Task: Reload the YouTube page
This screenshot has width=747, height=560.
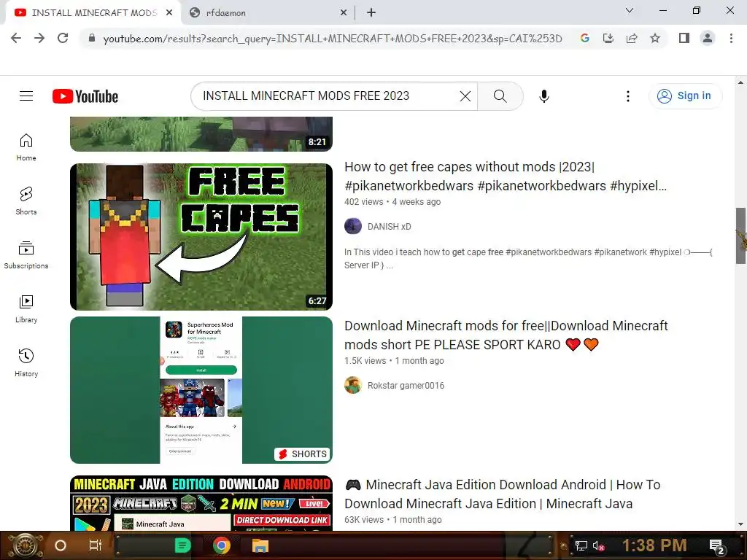Action: [x=63, y=38]
